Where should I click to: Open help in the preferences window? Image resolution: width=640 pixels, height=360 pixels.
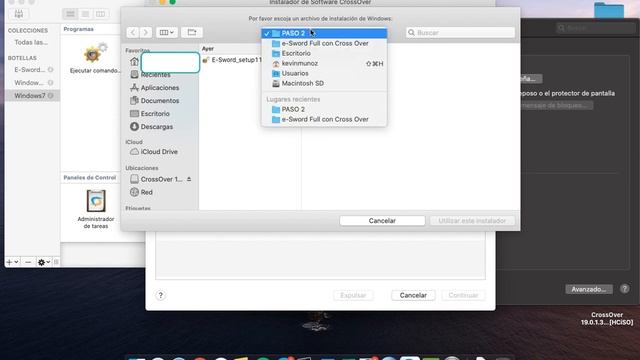click(624, 289)
